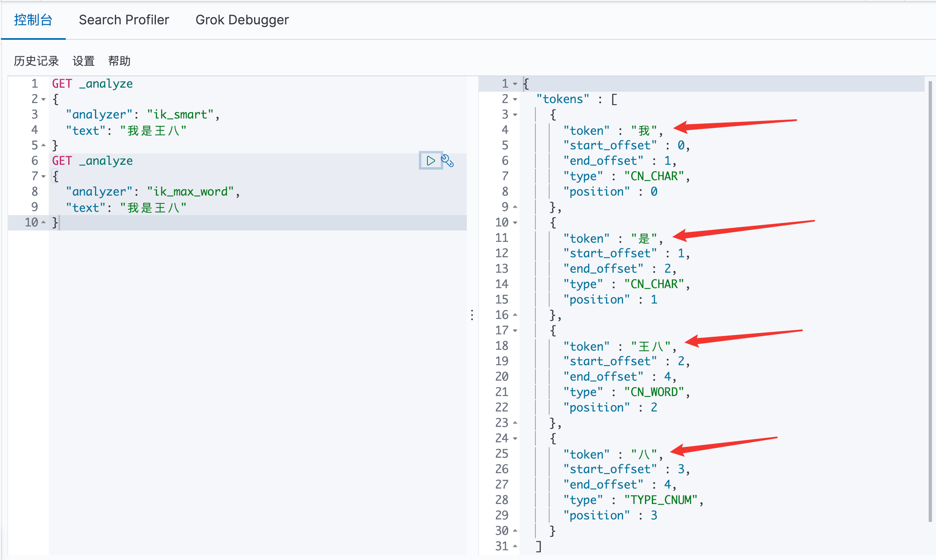Screen dimensions: 936x560
Task: Click the closing brace fold marker at line 10
Action: click(43, 222)
